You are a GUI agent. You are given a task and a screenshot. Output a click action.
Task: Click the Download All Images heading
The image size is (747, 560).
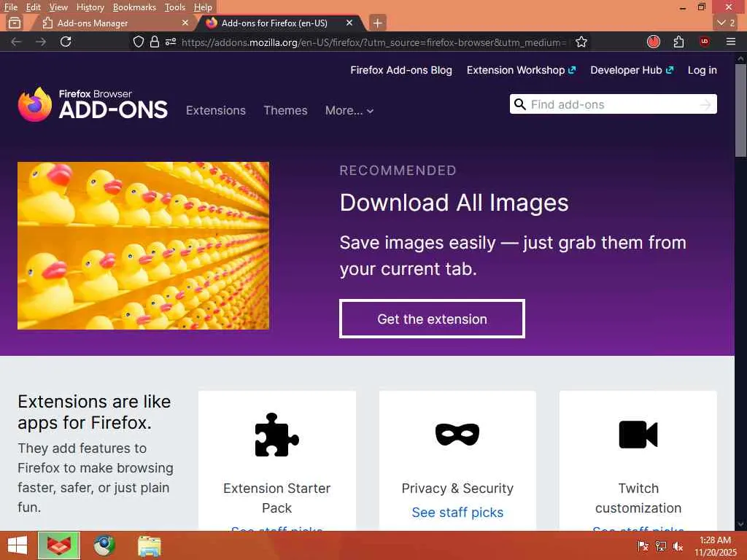[454, 203]
